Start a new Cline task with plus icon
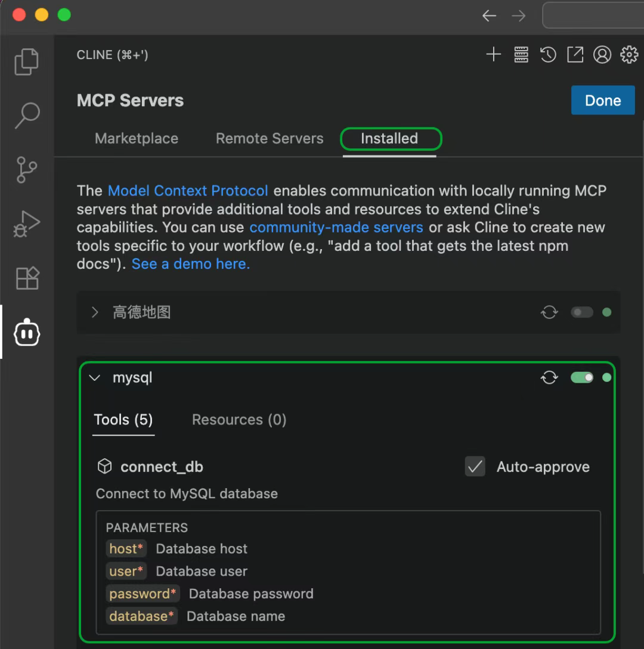Image resolution: width=644 pixels, height=649 pixels. (494, 55)
